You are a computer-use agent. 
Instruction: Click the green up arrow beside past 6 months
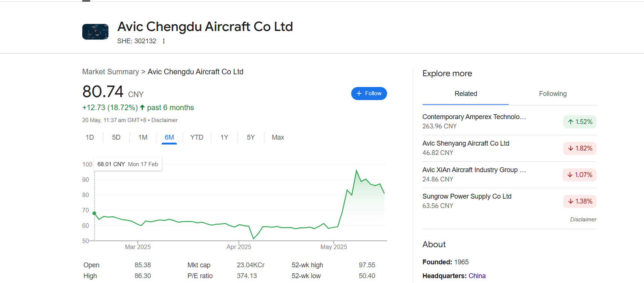pyautogui.click(x=142, y=108)
